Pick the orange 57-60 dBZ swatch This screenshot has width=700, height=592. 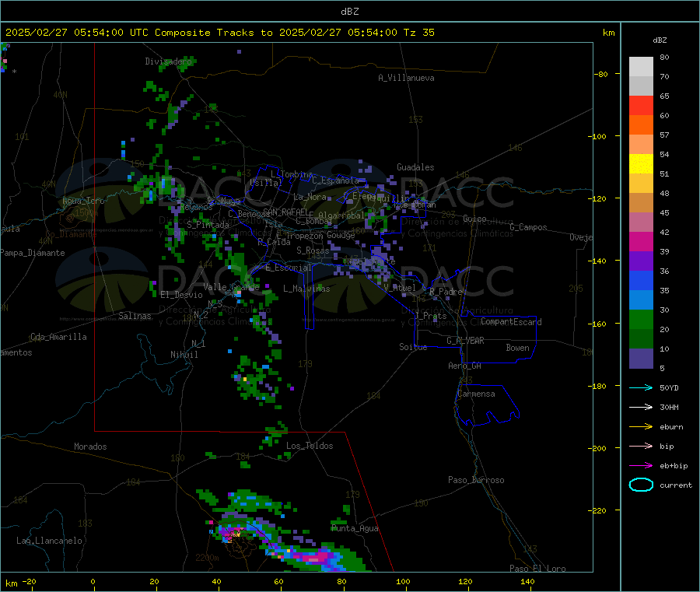click(x=641, y=125)
